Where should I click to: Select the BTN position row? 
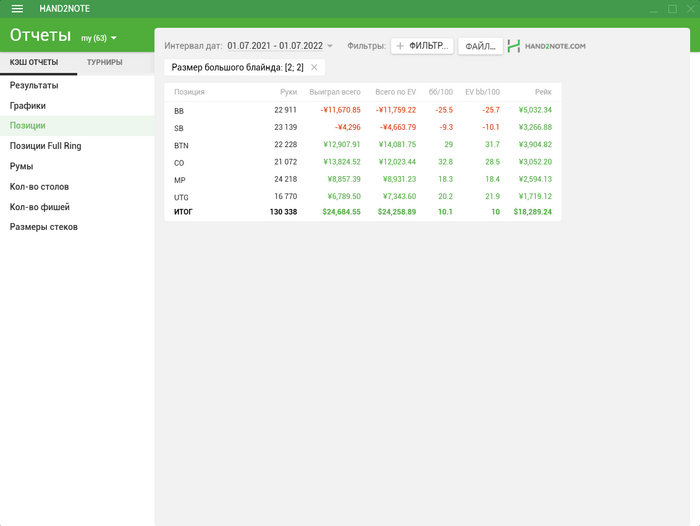(362, 145)
